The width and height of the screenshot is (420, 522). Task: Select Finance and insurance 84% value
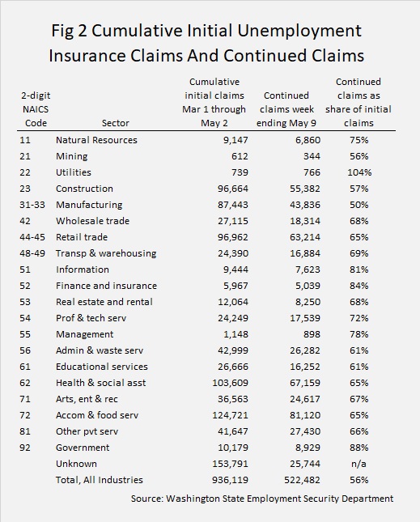tap(358, 286)
